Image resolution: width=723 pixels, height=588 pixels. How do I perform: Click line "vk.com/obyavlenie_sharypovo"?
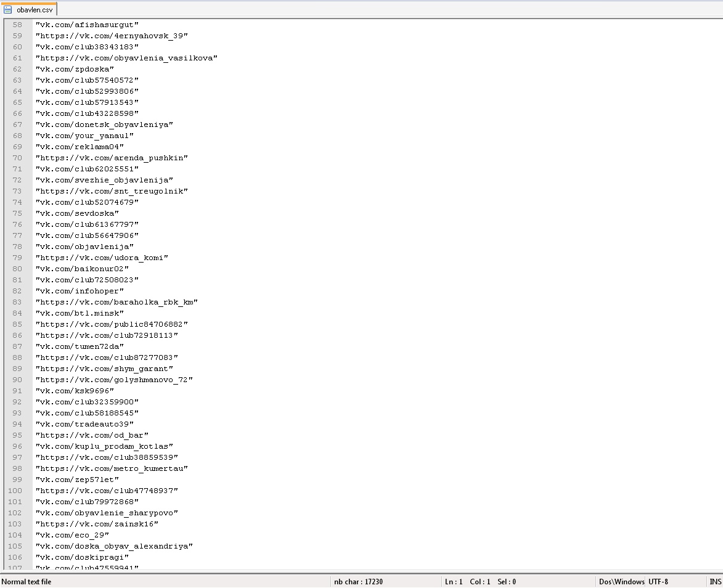pyautogui.click(x=107, y=512)
